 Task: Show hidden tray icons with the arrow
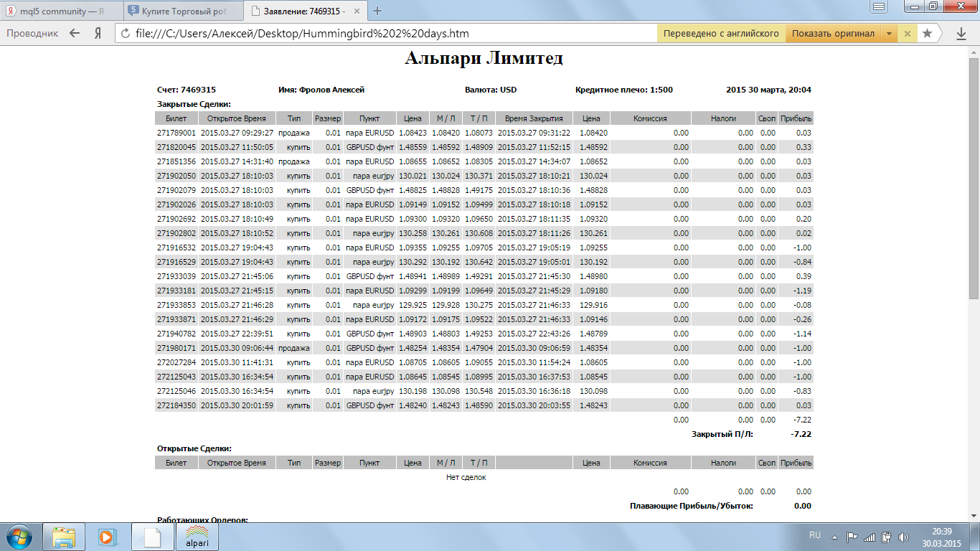834,537
